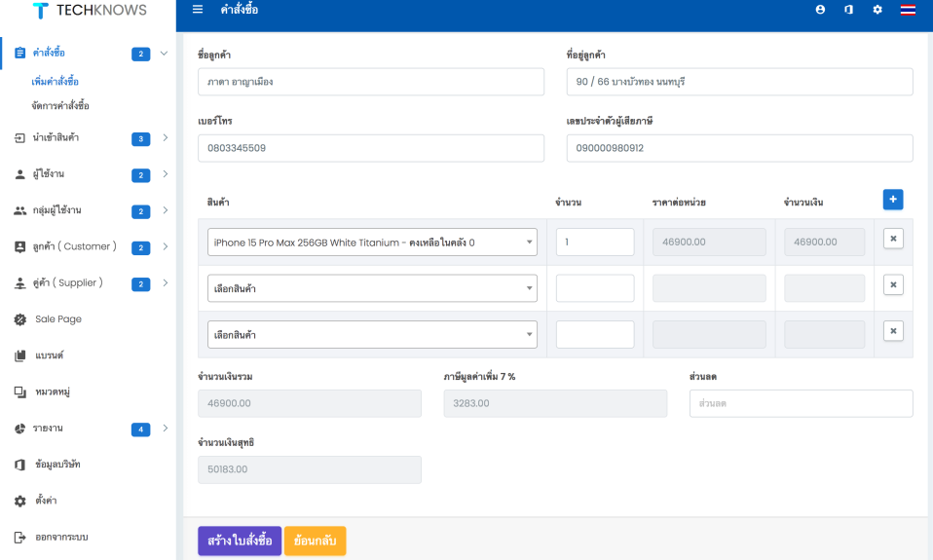The height and width of the screenshot is (560, 933).
Task: Click the ชื่อลูกค้า name field
Action: coord(371,82)
